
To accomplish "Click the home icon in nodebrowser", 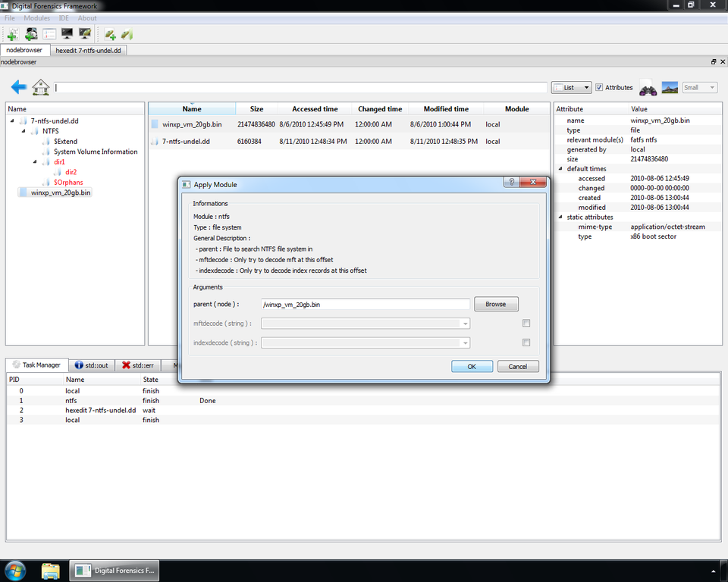I will pos(41,88).
